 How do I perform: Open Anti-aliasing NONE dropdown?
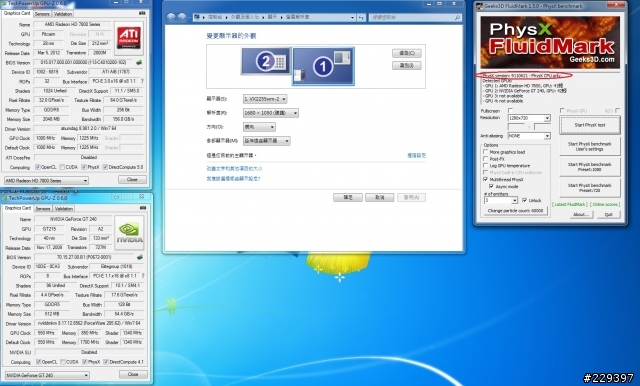(529, 136)
